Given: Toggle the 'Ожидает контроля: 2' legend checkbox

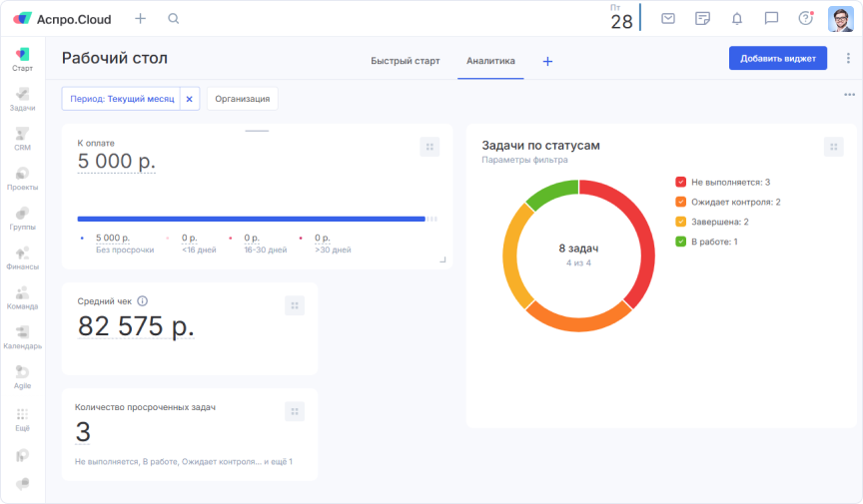Looking at the screenshot, I should pos(681,203).
